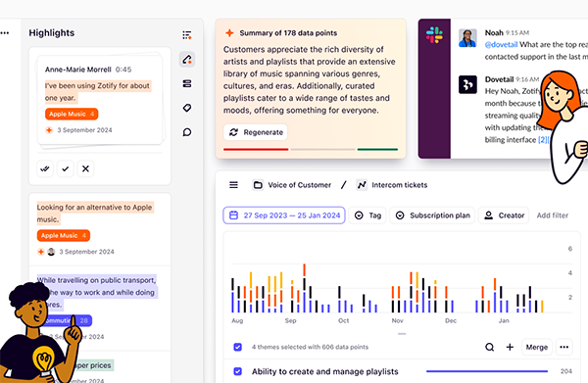Open the stacked cards view icon
The height and width of the screenshot is (383, 588).
pyautogui.click(x=187, y=83)
